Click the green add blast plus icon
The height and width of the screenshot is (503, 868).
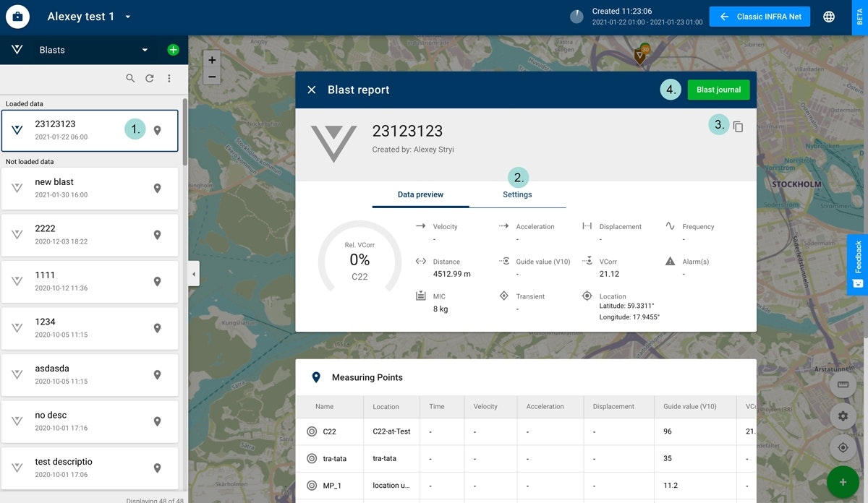[173, 50]
